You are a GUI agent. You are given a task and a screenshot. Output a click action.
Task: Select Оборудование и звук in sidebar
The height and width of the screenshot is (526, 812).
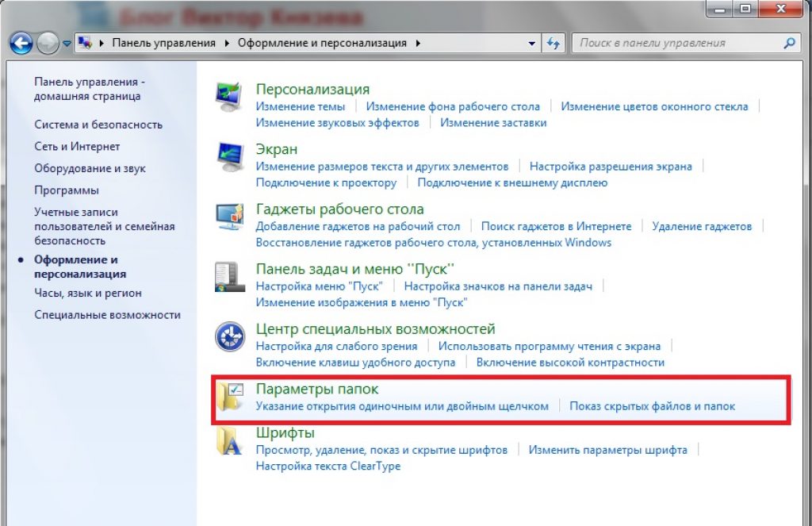pyautogui.click(x=90, y=168)
